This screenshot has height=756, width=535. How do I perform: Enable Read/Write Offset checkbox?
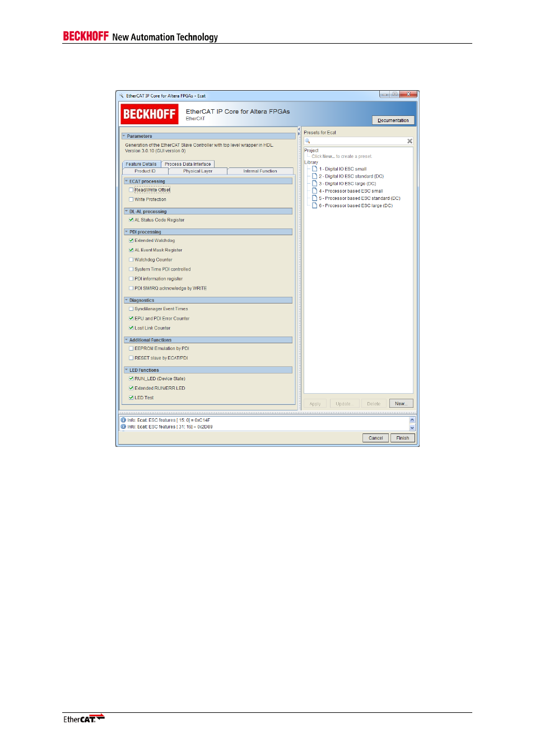(x=131, y=190)
